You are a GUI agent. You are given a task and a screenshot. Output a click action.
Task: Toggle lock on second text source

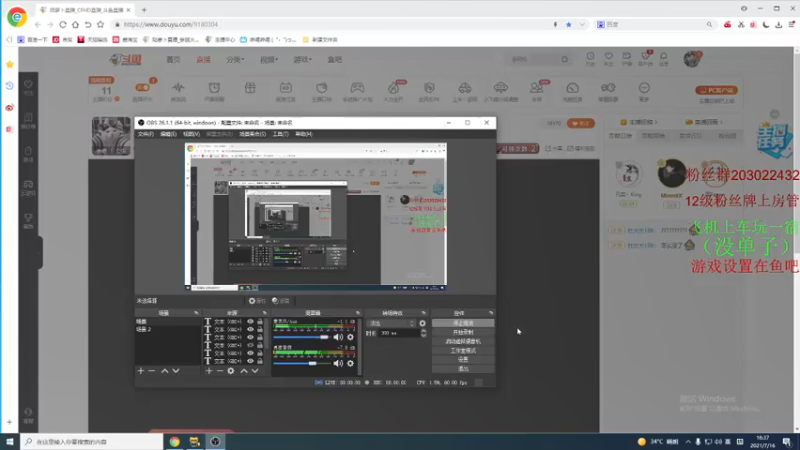[x=260, y=330]
